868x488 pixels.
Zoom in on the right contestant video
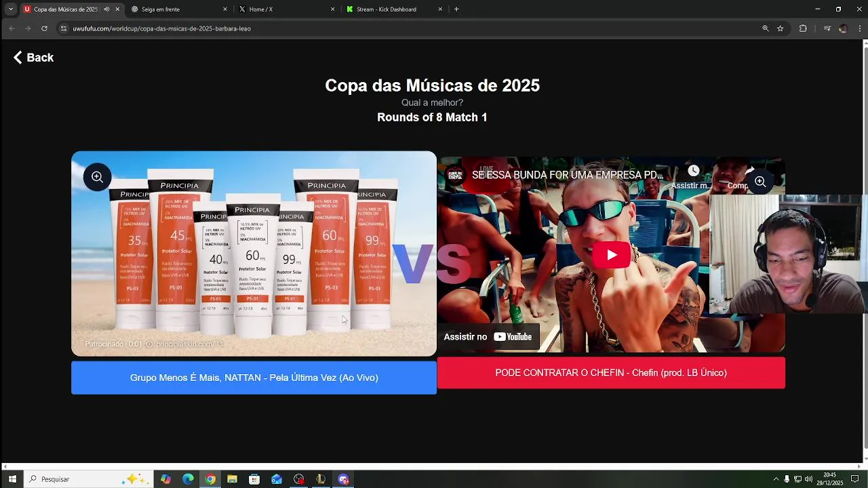click(760, 182)
